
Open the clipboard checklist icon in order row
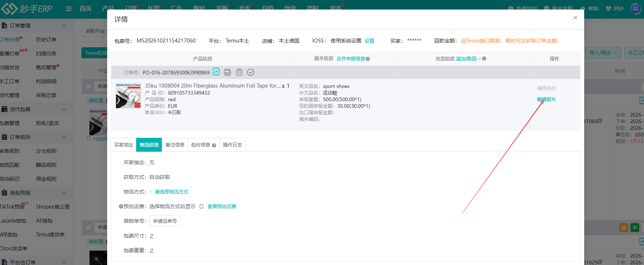(239, 72)
